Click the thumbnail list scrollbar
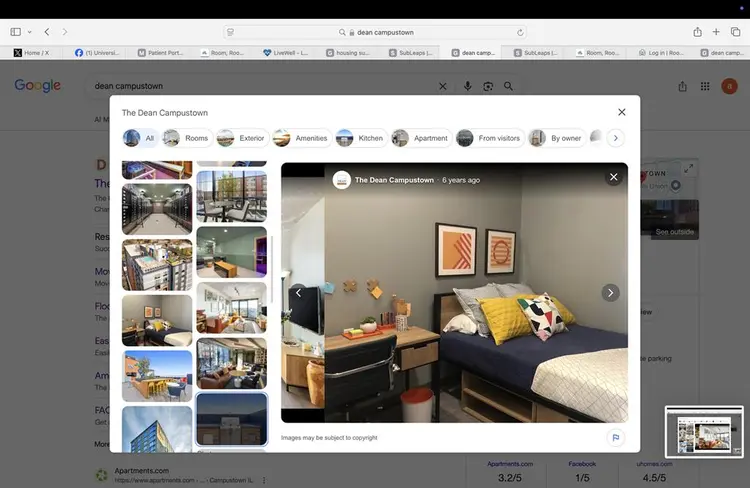This screenshot has width=750, height=488. [x=272, y=269]
